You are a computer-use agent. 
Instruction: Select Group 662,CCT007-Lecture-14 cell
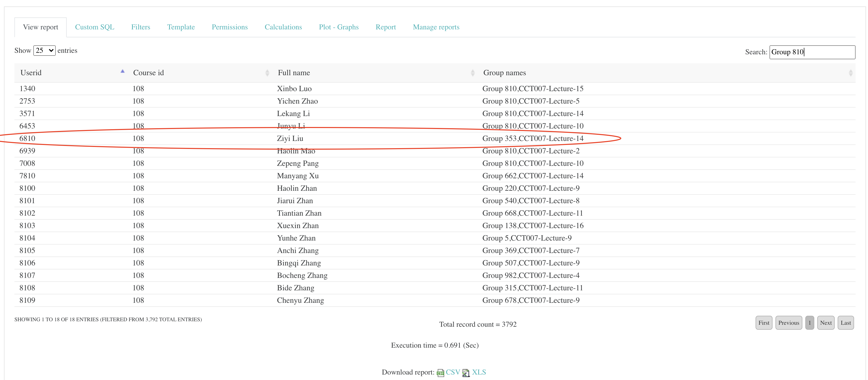[x=533, y=176]
